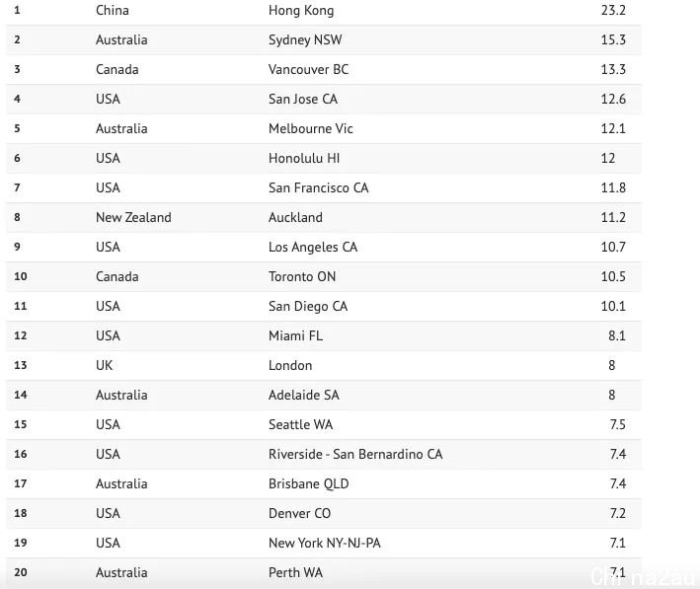Screen dimensions: 700x589
Task: Select Honolulu HI in the table
Action: click(x=304, y=159)
